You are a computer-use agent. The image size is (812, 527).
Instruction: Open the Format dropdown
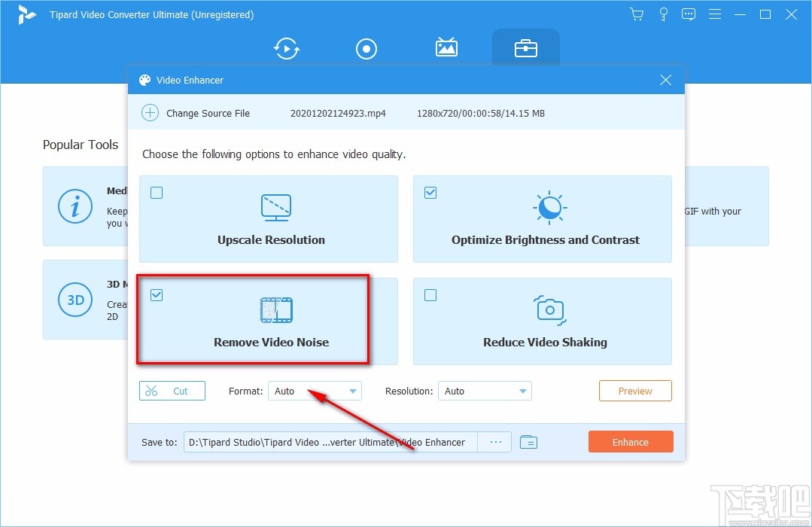pyautogui.click(x=315, y=391)
